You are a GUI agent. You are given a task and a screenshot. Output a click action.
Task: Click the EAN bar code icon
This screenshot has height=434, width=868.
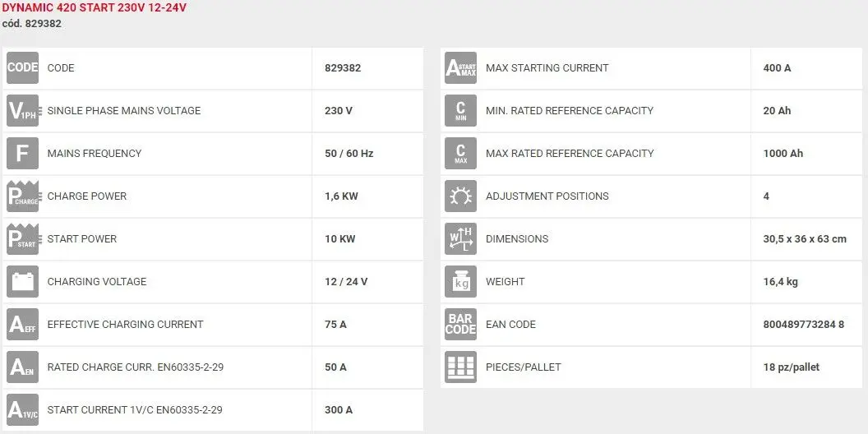[460, 324]
